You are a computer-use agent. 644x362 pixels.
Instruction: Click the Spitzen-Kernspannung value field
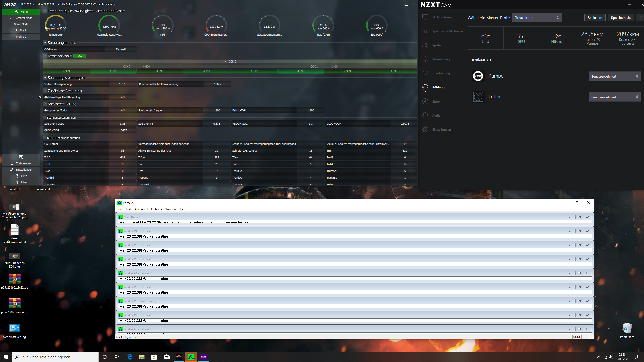click(x=123, y=84)
